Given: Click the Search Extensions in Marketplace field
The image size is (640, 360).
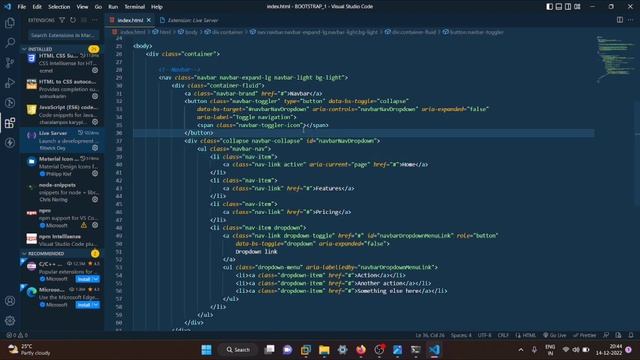Looking at the screenshot, I should click(63, 36).
